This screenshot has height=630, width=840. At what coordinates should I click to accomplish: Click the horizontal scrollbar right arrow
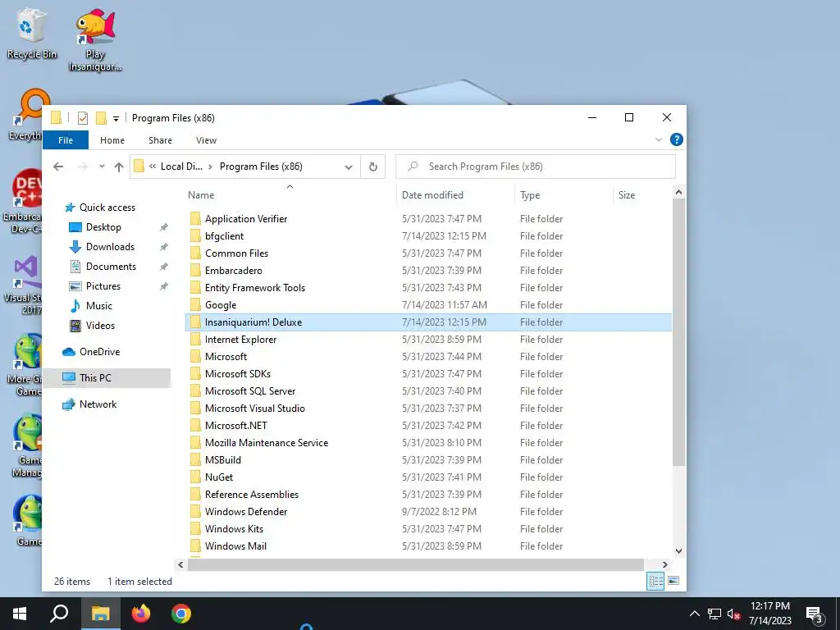664,564
